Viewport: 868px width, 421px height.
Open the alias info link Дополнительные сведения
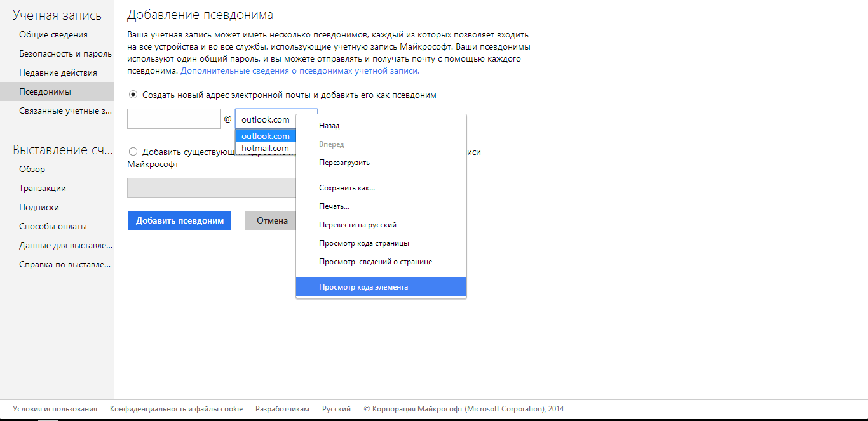pyautogui.click(x=300, y=71)
